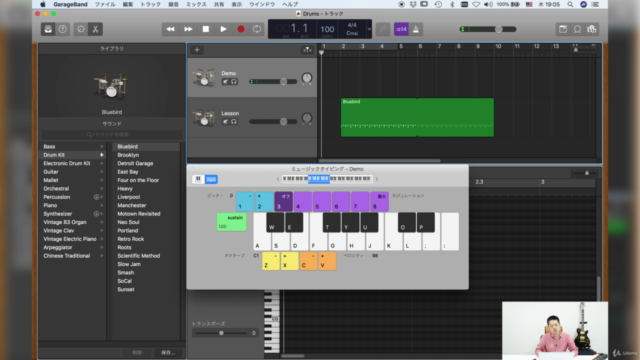The height and width of the screenshot is (360, 640).
Task: Start playback with the Play button
Action: [x=223, y=29]
